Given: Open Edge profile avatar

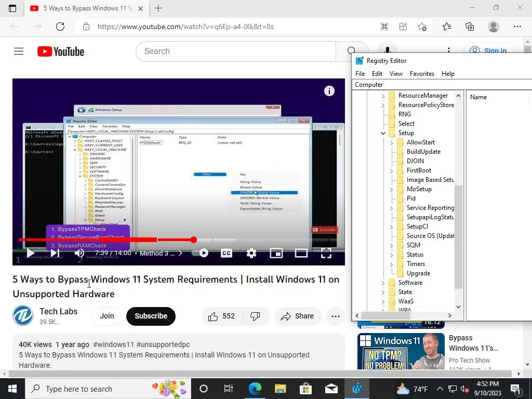Looking at the screenshot, I should pyautogui.click(x=494, y=26).
